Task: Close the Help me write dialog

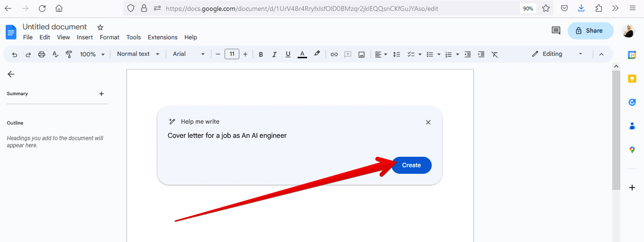Action: tap(428, 122)
